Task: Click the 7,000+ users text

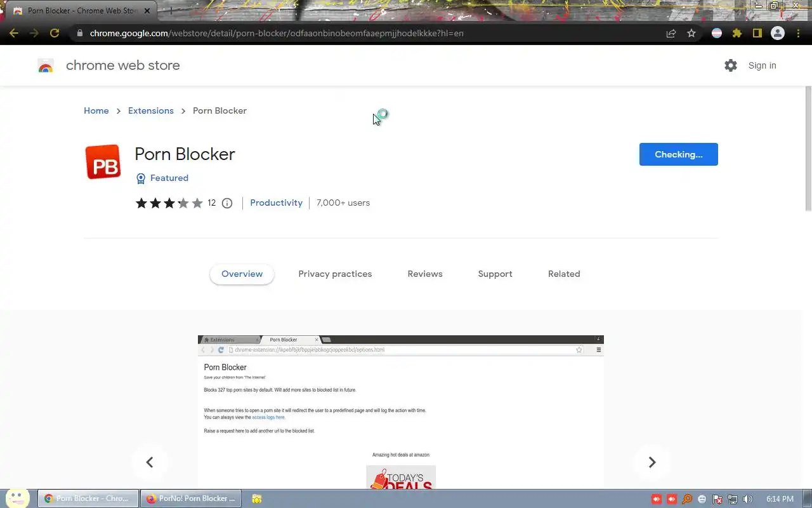Action: tap(343, 203)
